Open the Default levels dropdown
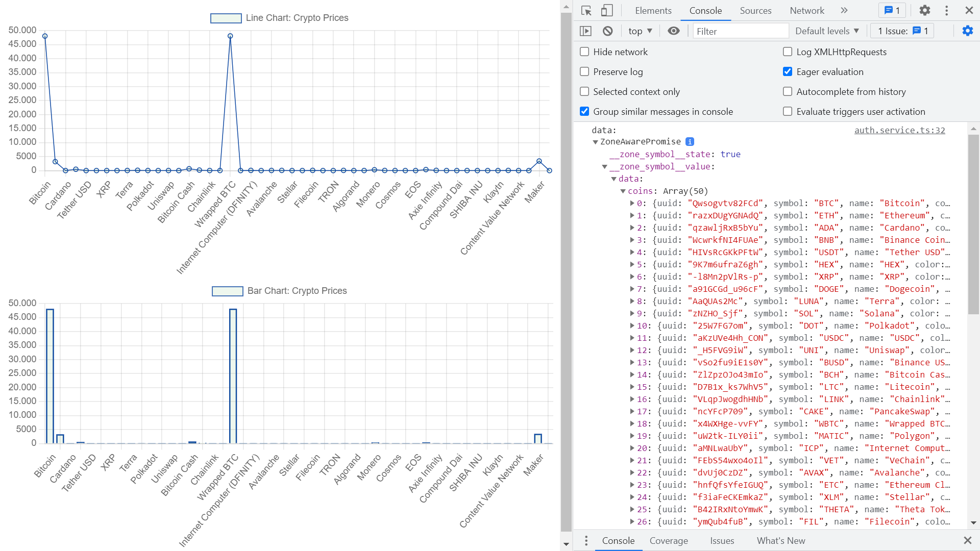Image resolution: width=980 pixels, height=551 pixels. 827,31
